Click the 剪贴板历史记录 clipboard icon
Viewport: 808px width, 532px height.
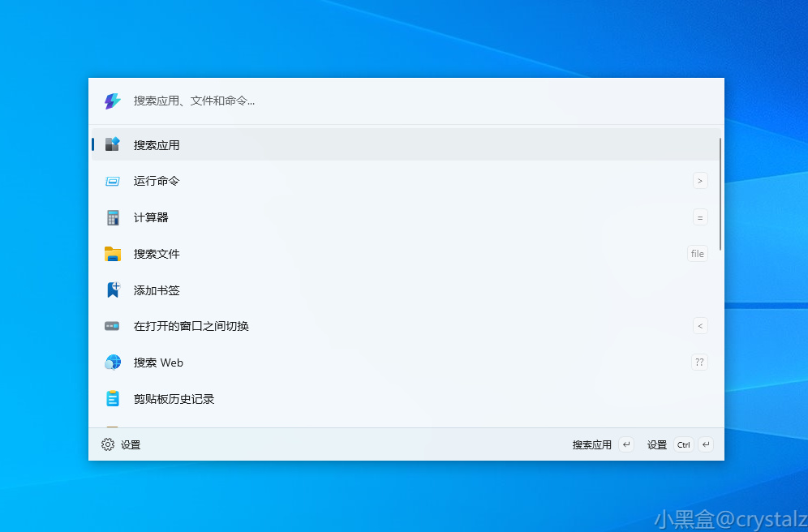[112, 399]
